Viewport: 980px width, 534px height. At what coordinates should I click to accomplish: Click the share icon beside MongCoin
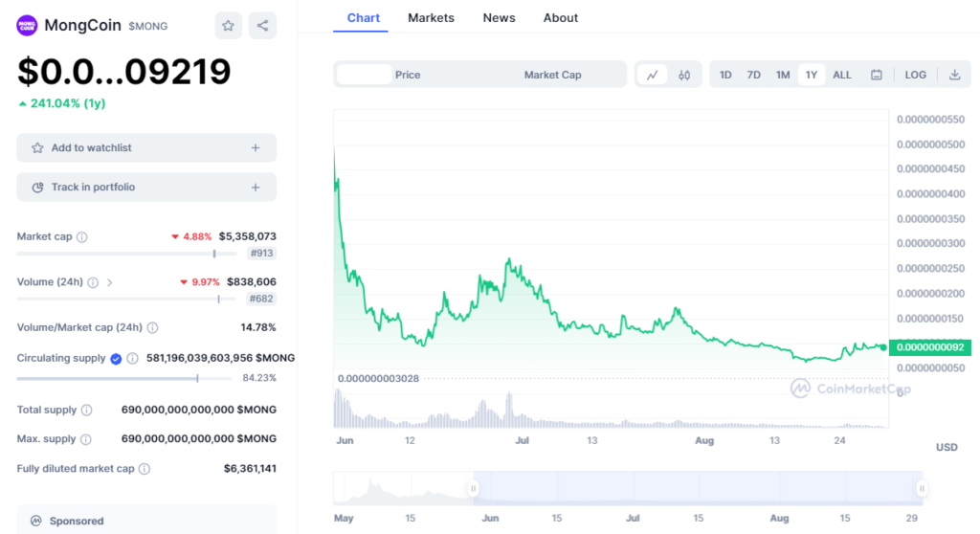pos(262,26)
